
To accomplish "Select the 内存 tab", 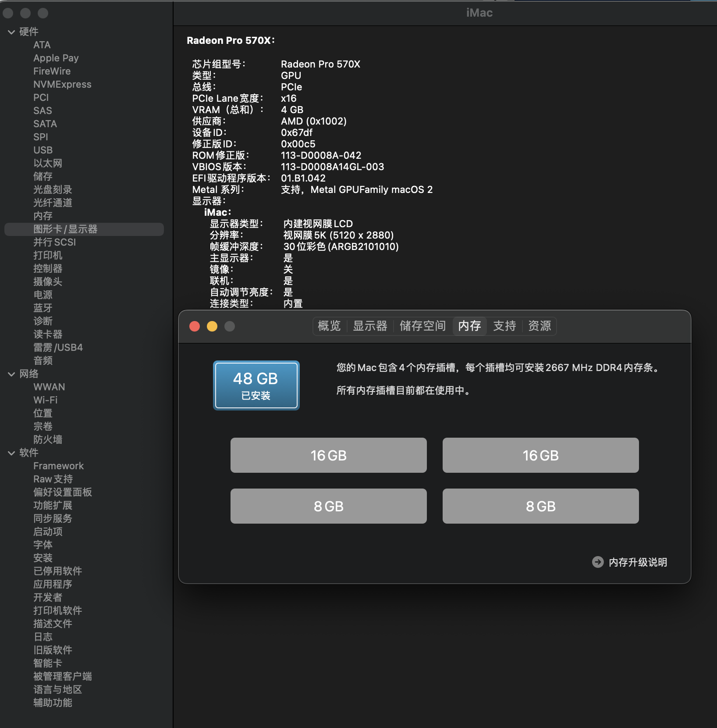I will (469, 326).
